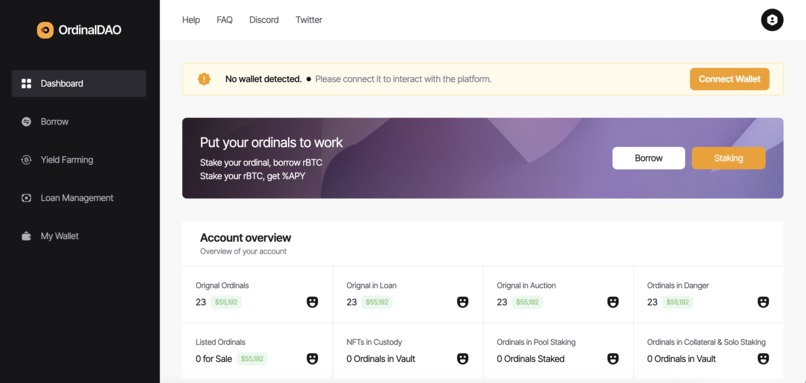Click the Loan Management icon in sidebar
The height and width of the screenshot is (383, 806).
pos(26,198)
